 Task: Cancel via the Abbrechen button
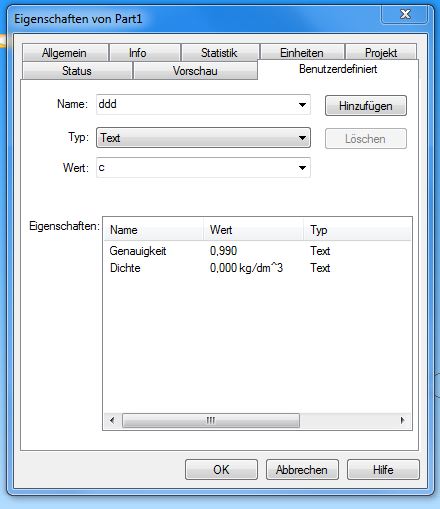pyautogui.click(x=302, y=470)
